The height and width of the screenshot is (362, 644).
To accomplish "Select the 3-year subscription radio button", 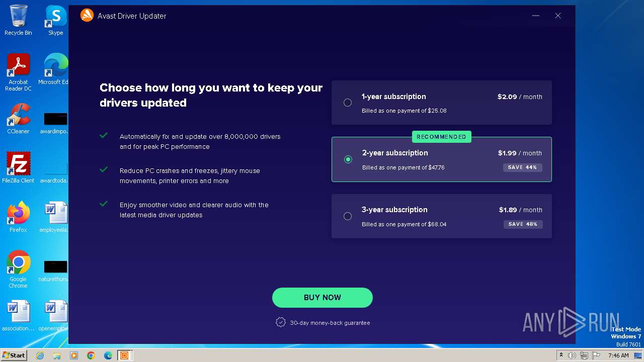I will pos(348,216).
